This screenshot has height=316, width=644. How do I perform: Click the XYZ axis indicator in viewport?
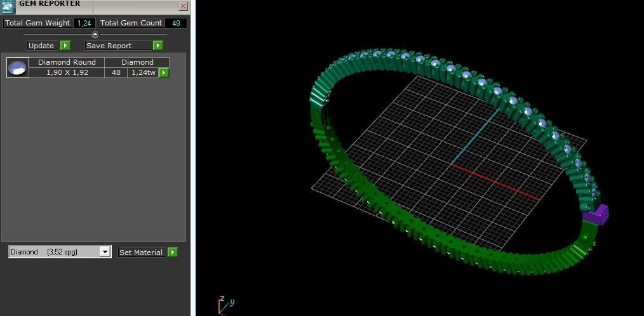(225, 305)
